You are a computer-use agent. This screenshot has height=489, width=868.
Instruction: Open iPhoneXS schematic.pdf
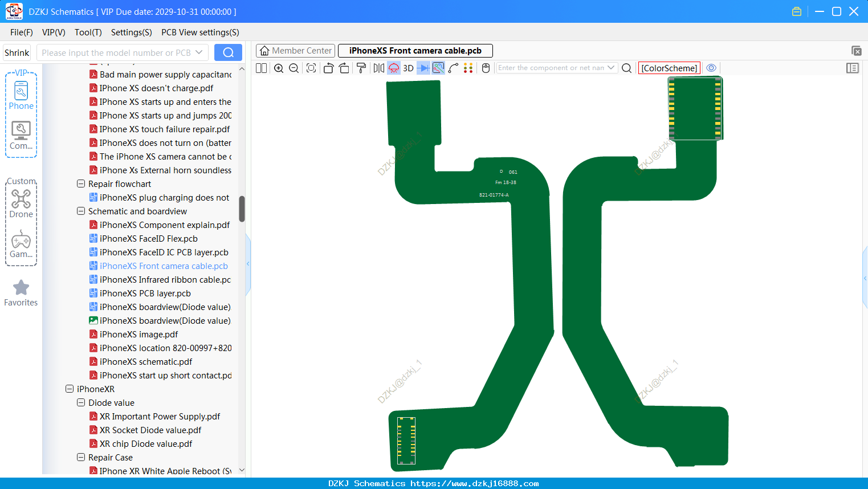[x=145, y=362]
